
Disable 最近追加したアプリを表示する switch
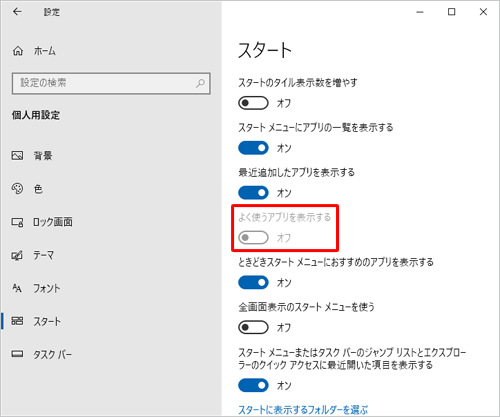tap(253, 193)
